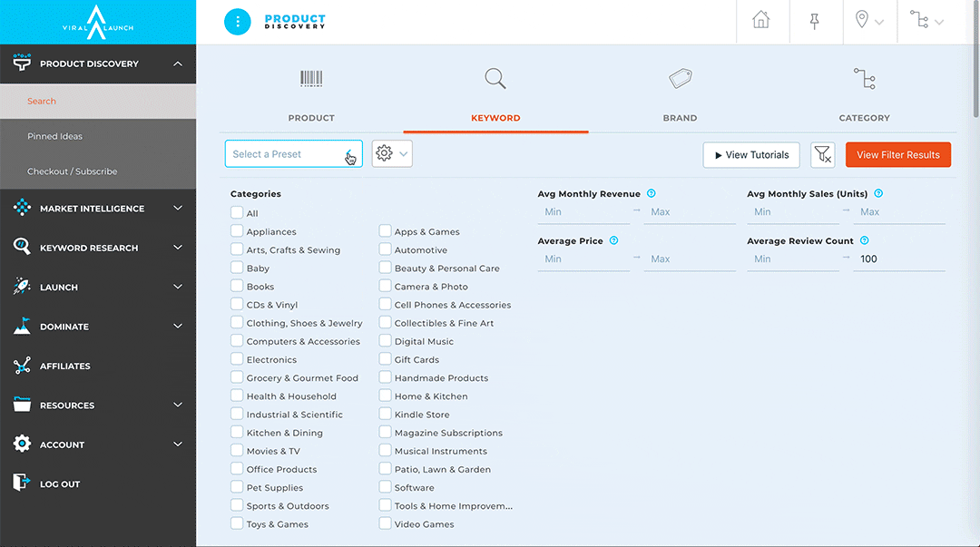
Task: Open Pinned Ideas in the sidebar
Action: 54,136
